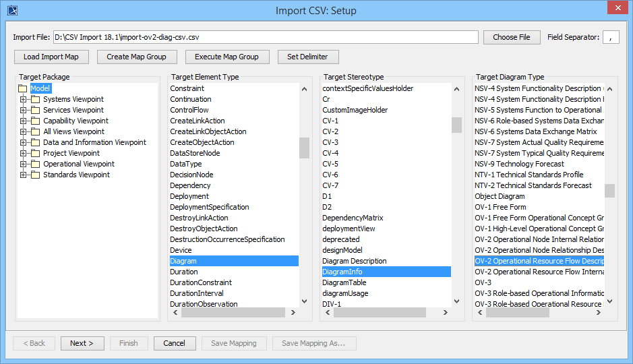The width and height of the screenshot is (633, 364).
Task: Click the Project Viewpoint folder icon
Action: point(36,153)
